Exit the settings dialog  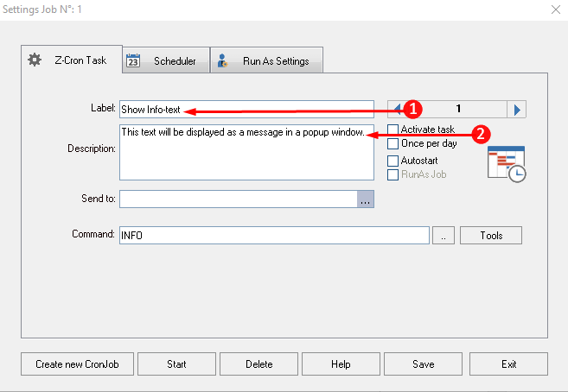(x=508, y=364)
